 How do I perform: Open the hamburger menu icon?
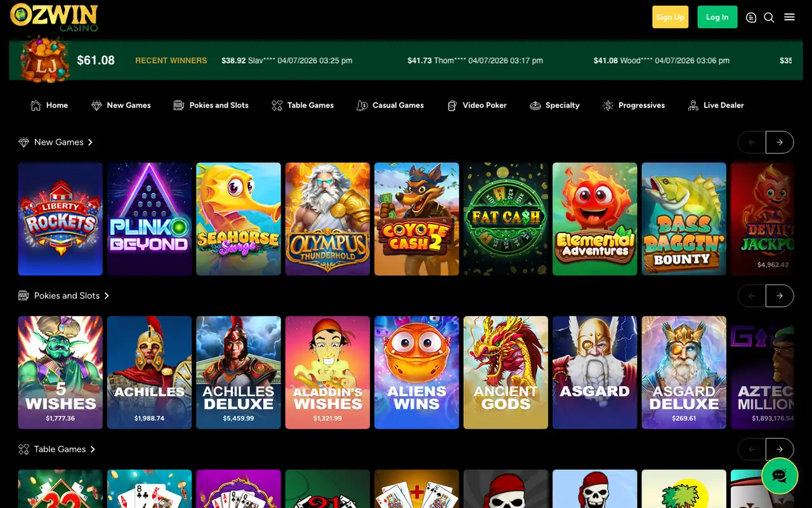click(789, 17)
